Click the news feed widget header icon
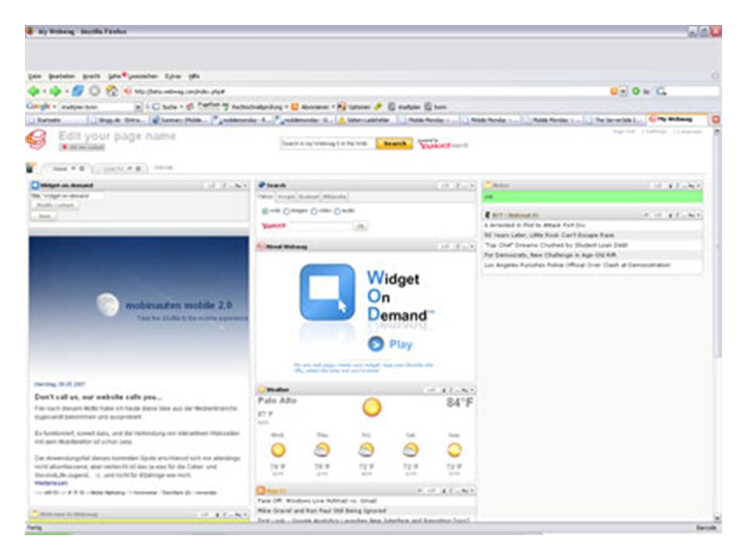747x560 pixels. click(x=487, y=215)
